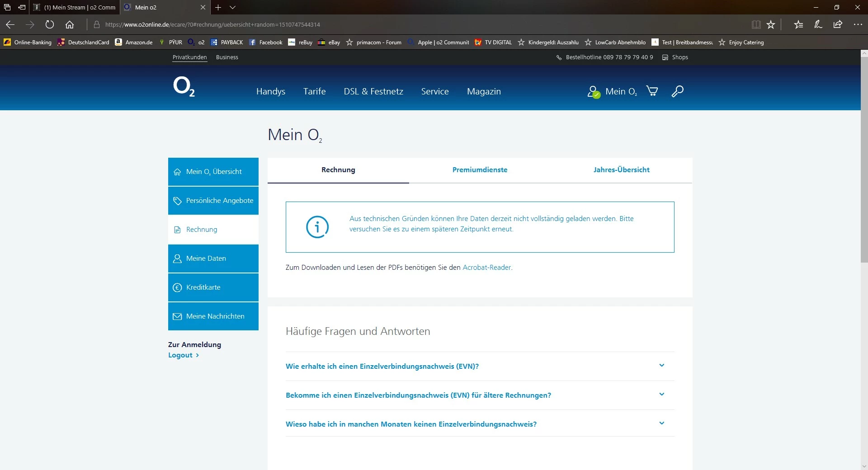Open a new browser tab

coord(218,7)
